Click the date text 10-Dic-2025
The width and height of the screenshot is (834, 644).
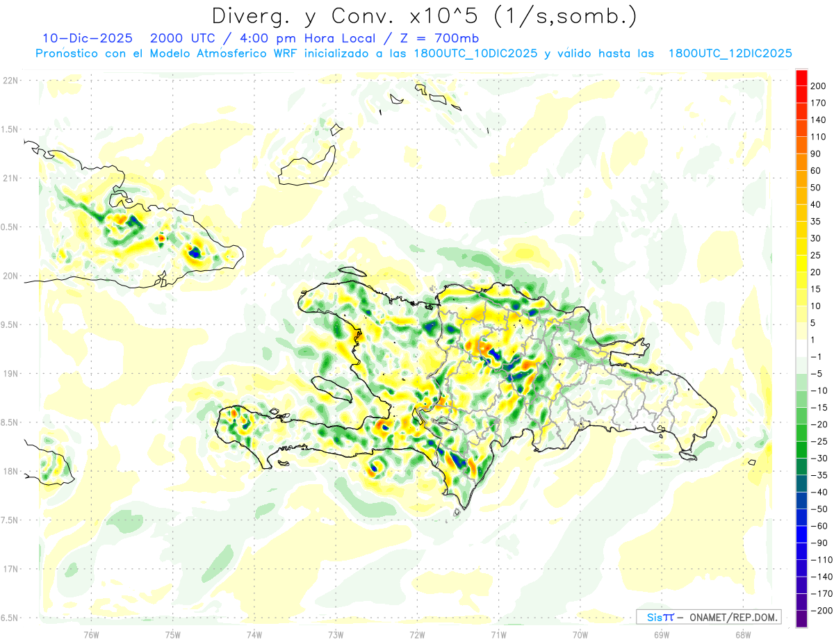[88, 39]
